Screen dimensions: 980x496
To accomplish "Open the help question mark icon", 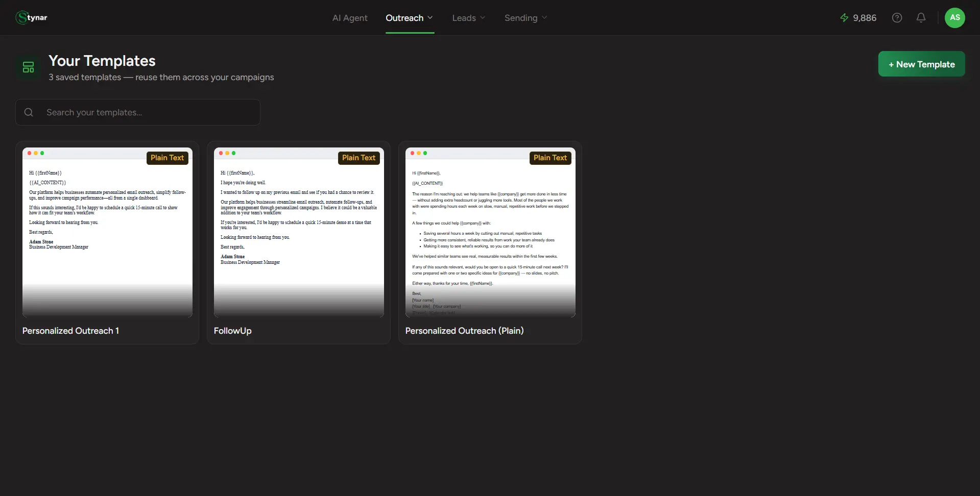I will click(x=897, y=18).
